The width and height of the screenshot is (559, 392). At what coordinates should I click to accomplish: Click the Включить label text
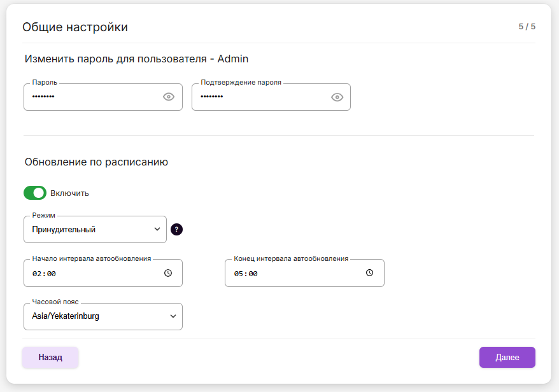pos(69,193)
